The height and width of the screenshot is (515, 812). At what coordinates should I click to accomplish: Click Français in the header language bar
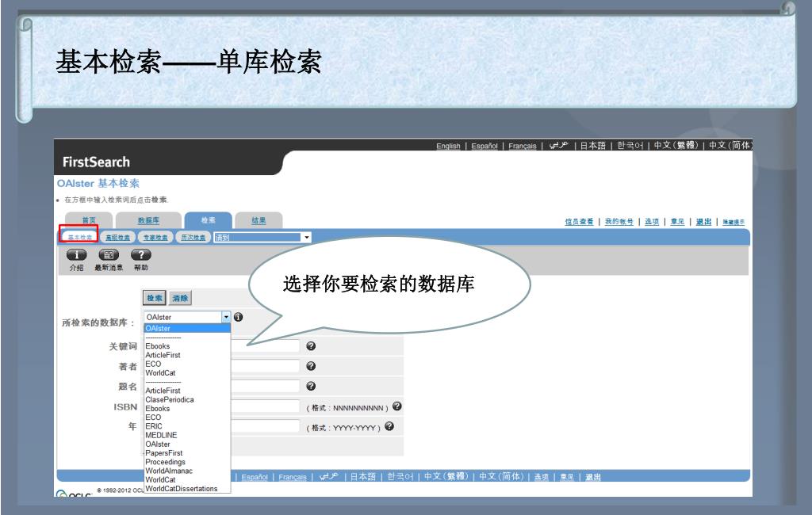522,146
